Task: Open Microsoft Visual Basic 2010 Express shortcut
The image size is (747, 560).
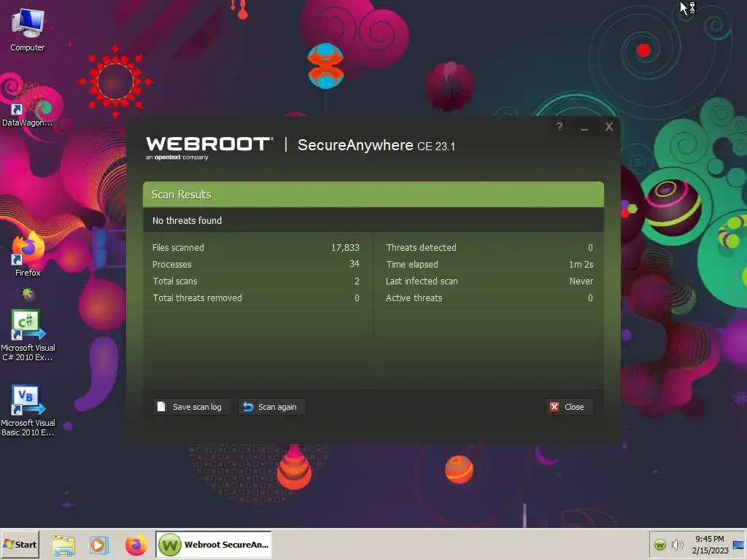Action: click(x=28, y=411)
